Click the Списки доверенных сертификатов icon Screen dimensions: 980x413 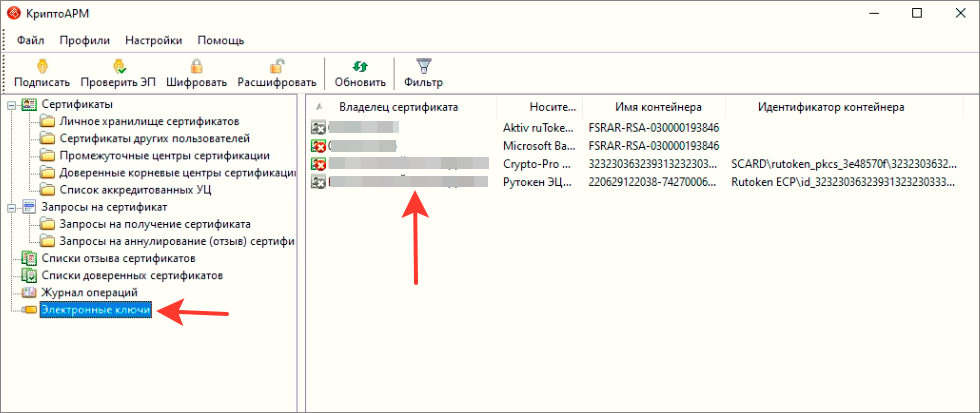[29, 275]
